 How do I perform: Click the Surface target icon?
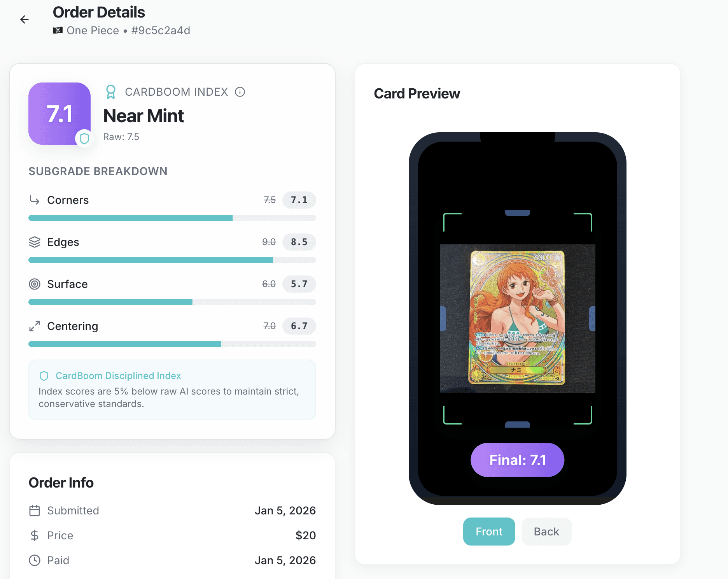pos(35,284)
